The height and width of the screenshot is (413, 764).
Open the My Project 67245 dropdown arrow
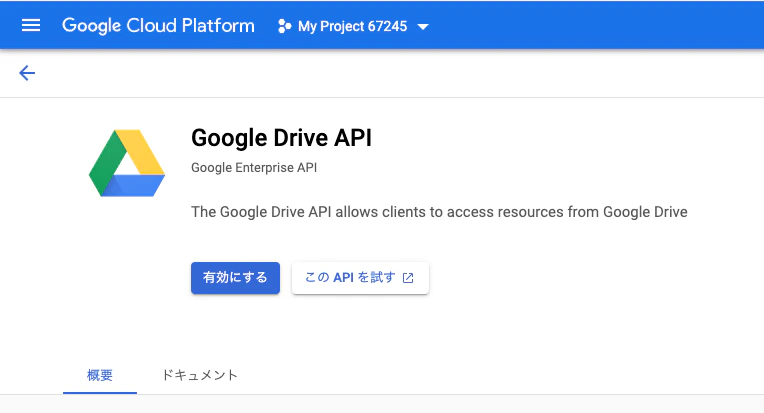(423, 27)
